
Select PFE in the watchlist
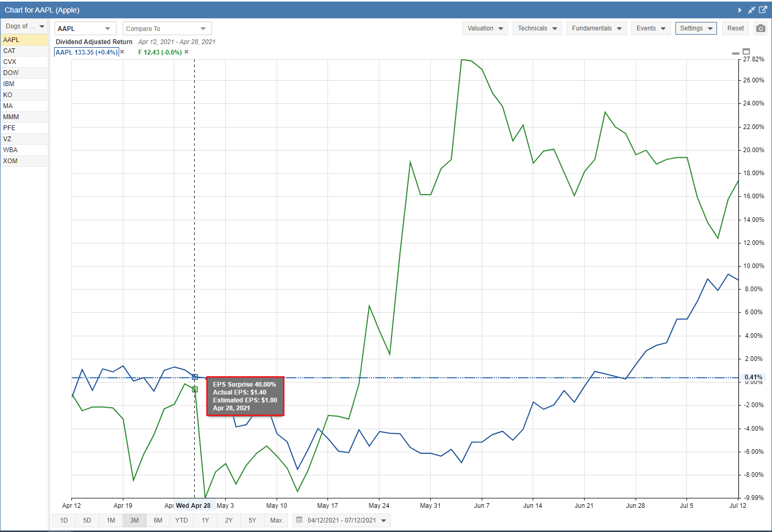coord(24,128)
